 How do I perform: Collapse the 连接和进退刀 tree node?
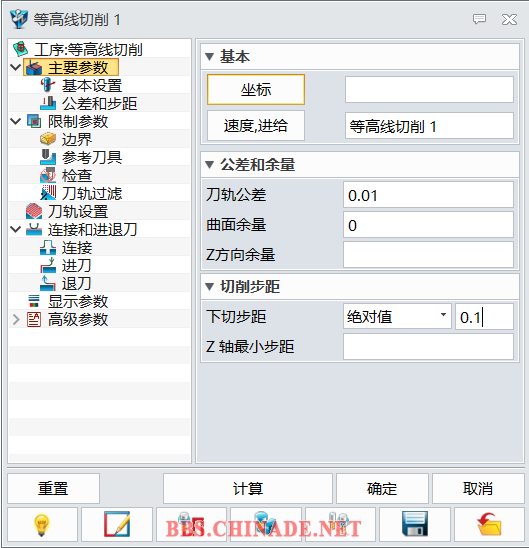click(15, 229)
